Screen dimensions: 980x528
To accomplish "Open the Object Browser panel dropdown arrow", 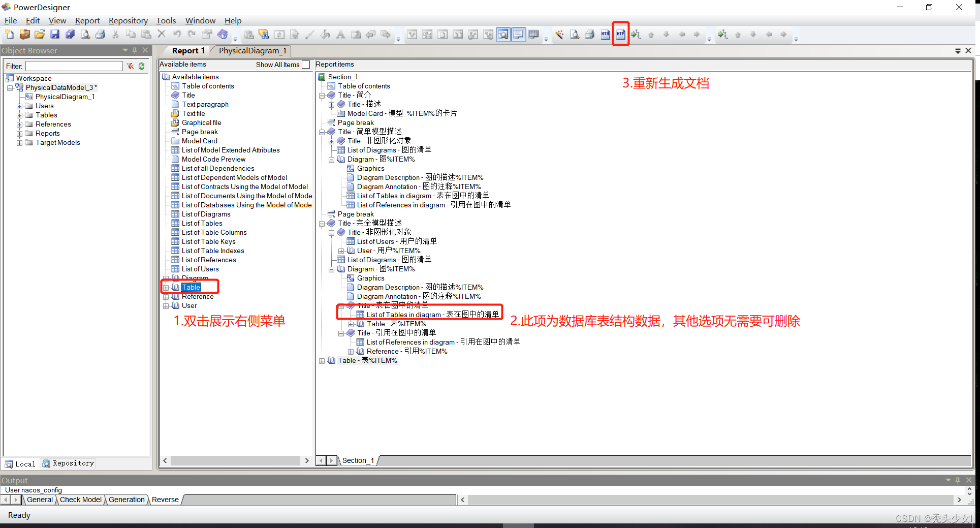I will point(125,50).
